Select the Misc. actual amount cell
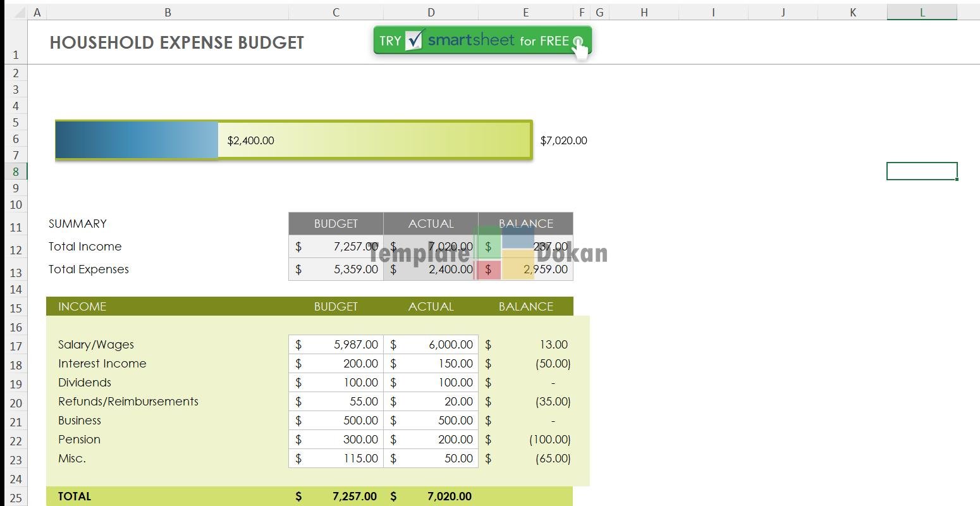The image size is (980, 506). (431, 459)
